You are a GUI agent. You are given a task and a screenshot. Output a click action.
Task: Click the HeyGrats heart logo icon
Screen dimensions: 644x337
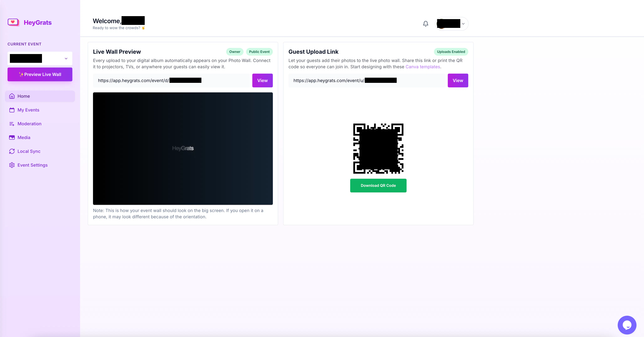[x=13, y=22]
